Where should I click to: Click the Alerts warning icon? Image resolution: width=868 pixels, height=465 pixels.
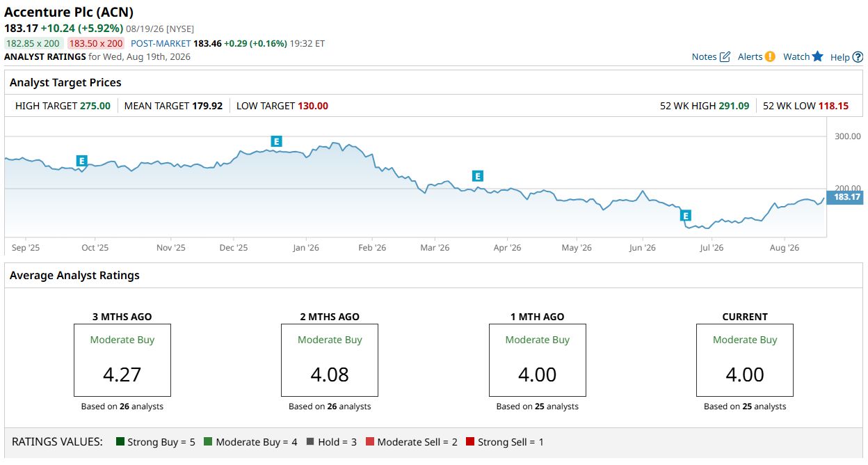(770, 56)
